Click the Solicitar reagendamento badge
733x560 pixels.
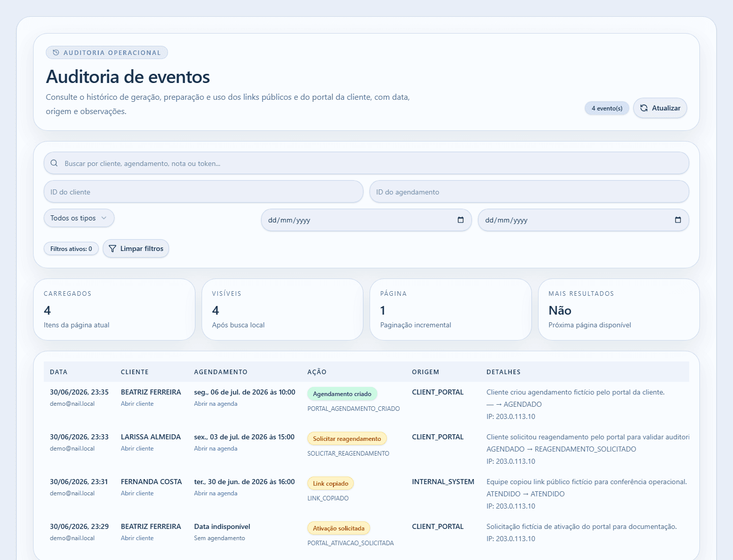coord(347,439)
